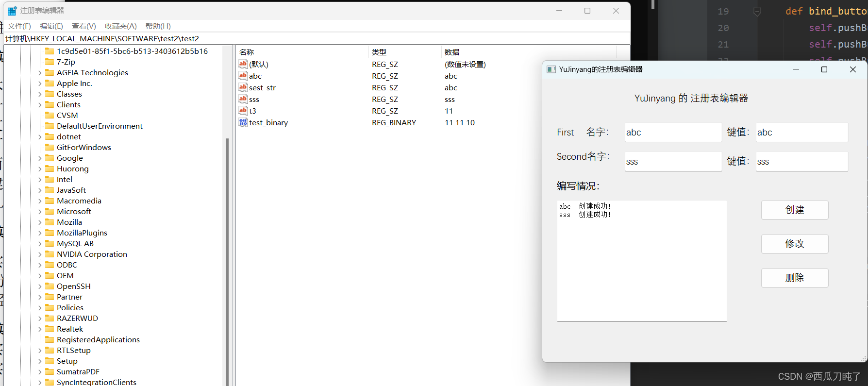Click the First 名字 input field
This screenshot has height=386, width=868.
[673, 132]
